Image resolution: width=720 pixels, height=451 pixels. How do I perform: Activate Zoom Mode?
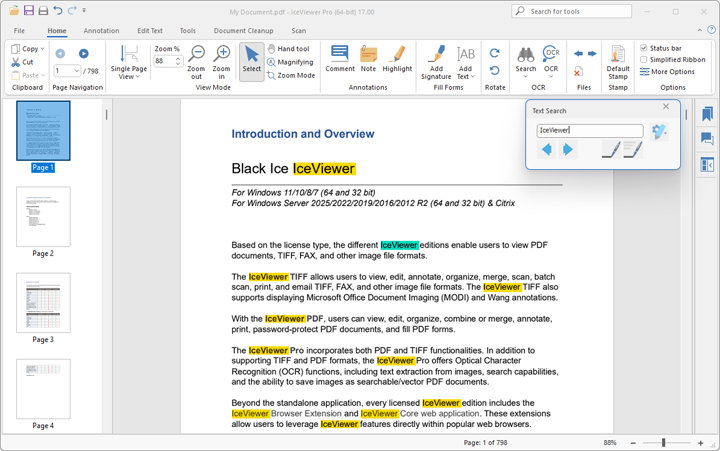point(292,75)
